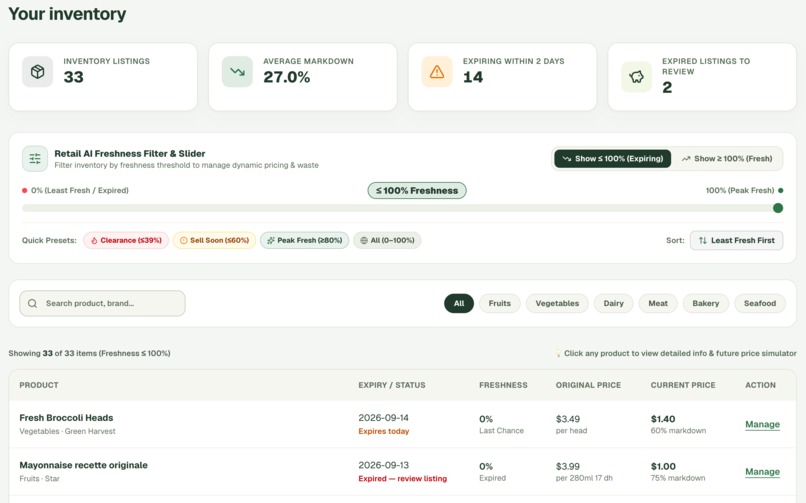The height and width of the screenshot is (503, 806).
Task: Manage the Fresh Broccoli Heads listing
Action: (762, 424)
